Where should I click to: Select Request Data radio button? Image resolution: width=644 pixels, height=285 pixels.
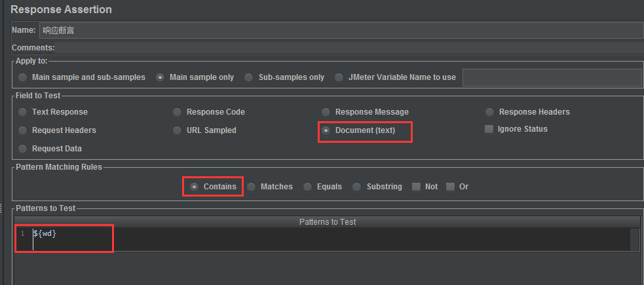click(x=23, y=149)
